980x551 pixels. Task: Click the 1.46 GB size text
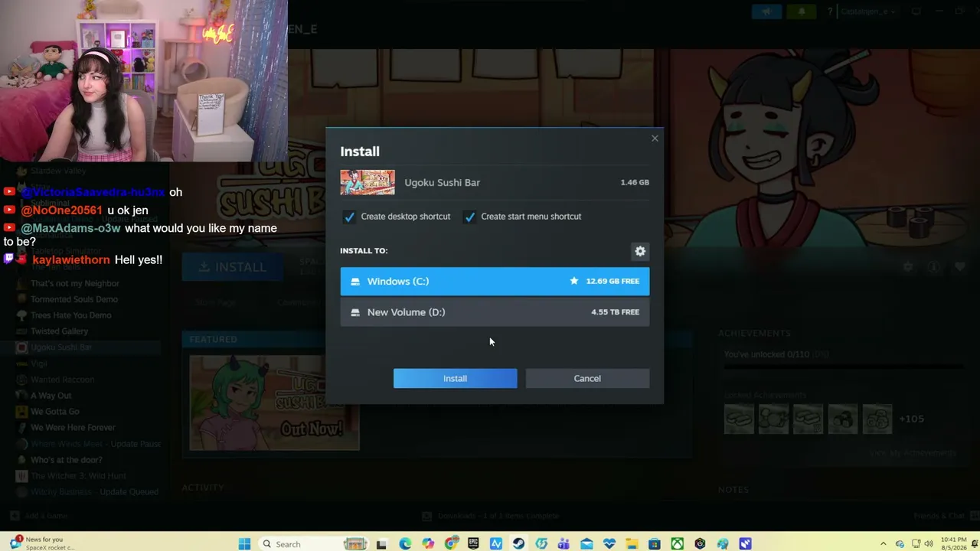click(635, 182)
